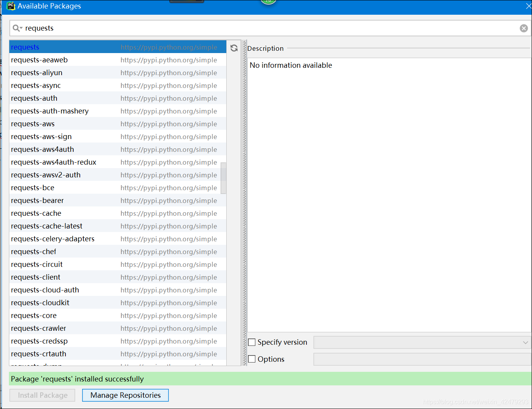Screen dimensions: 532x409
Task: Click the repository URL next to requests-bce
Action: point(169,188)
